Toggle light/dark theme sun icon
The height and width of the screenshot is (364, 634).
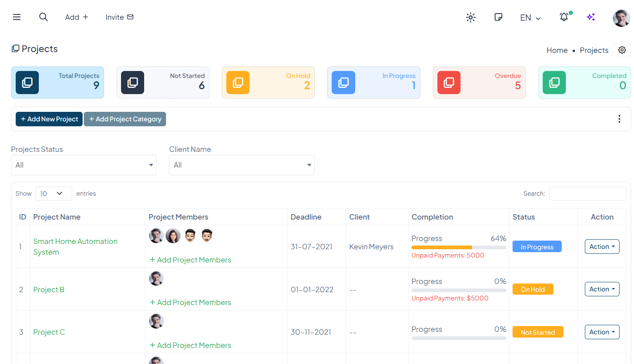click(470, 17)
